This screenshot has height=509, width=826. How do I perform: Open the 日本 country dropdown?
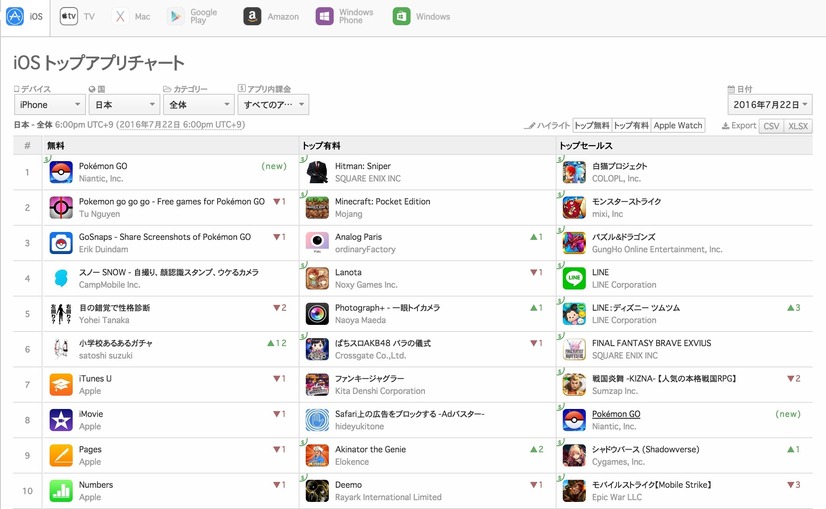pyautogui.click(x=124, y=104)
